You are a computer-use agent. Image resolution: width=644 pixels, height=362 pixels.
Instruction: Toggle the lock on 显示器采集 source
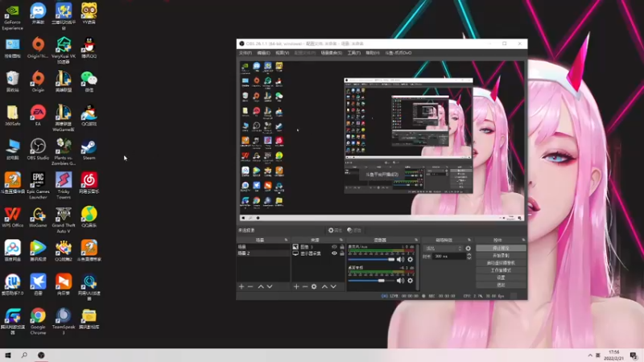pos(341,253)
